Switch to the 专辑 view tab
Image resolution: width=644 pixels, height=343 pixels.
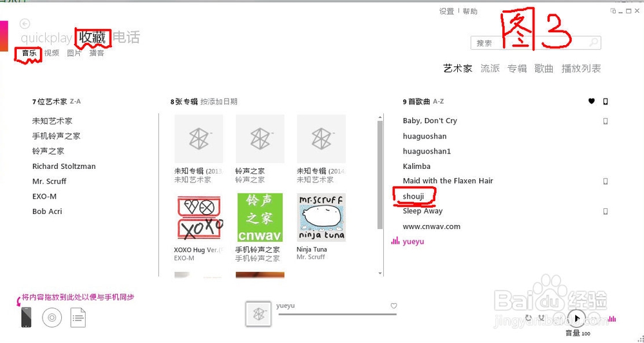click(516, 68)
